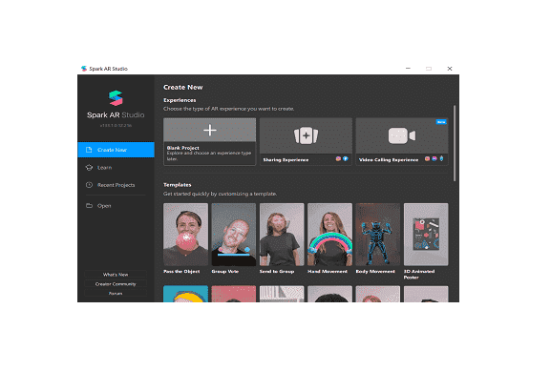Viewport: 551px width, 392px height.
Task: Go to Recent Projects
Action: (116, 185)
